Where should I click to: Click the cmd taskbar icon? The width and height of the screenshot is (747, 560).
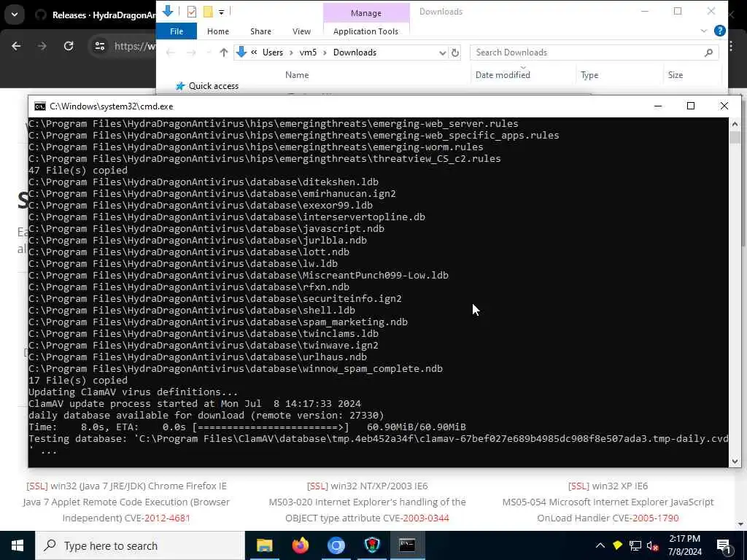point(407,545)
